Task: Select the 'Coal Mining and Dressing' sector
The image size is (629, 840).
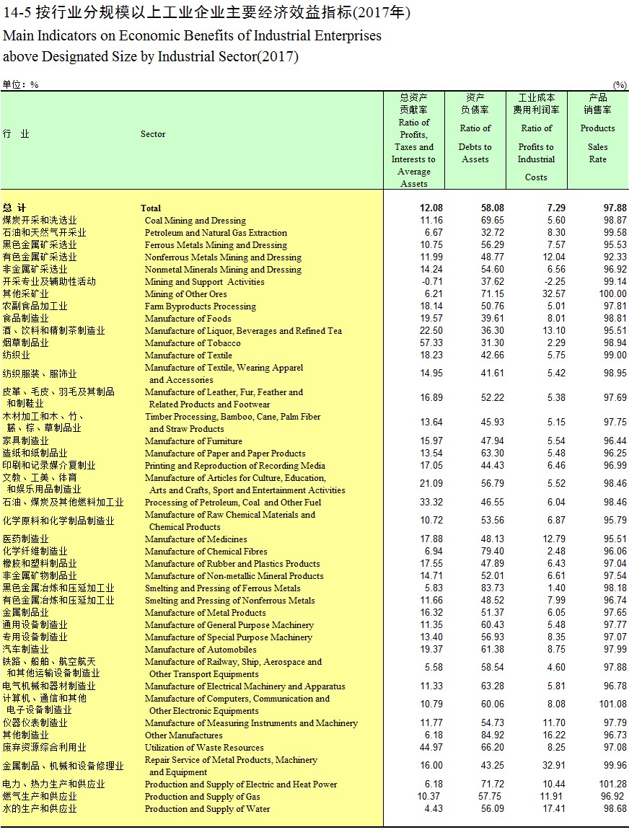Action: [195, 220]
